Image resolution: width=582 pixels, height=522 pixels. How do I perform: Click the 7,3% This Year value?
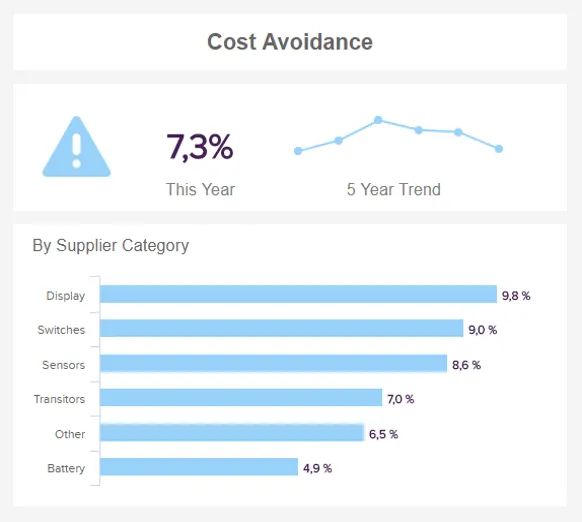200,147
